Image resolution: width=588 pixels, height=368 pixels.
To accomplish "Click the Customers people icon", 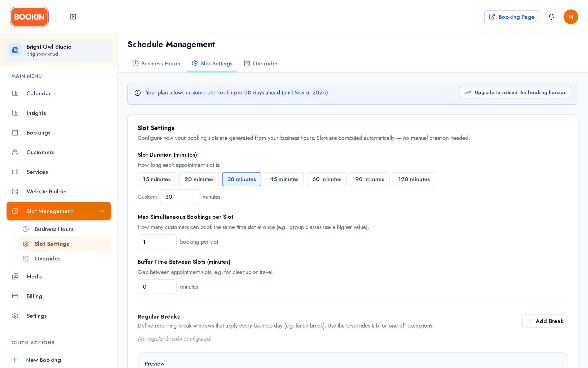I will pos(15,152).
